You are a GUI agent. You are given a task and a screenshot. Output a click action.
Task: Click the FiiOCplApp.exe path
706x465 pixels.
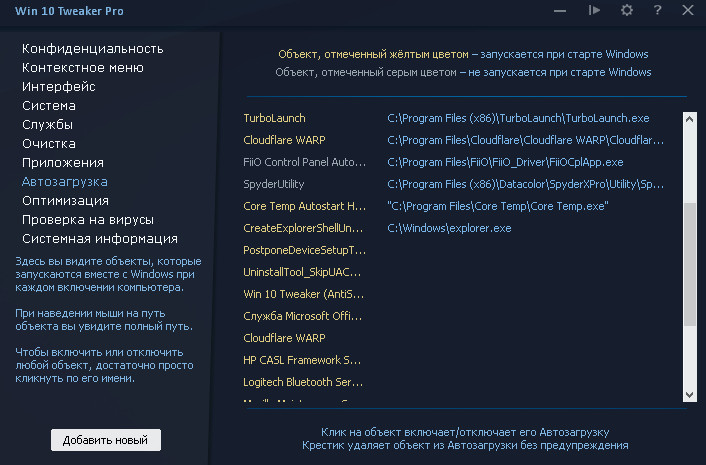(x=505, y=162)
